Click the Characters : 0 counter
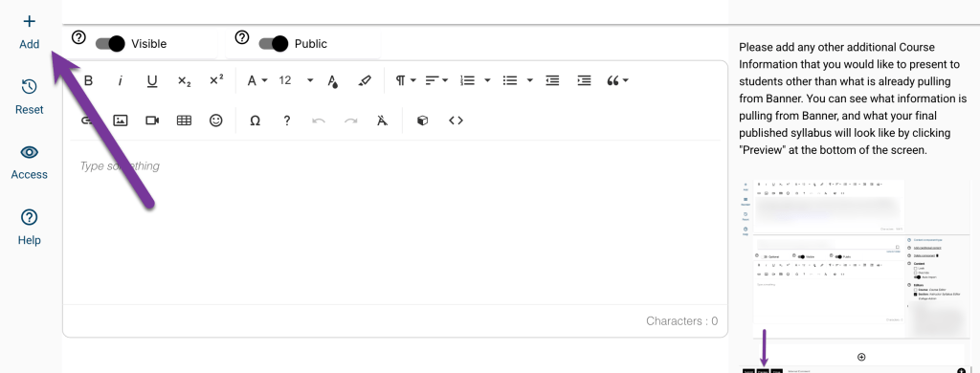This screenshot has width=980, height=373. pyautogui.click(x=681, y=321)
